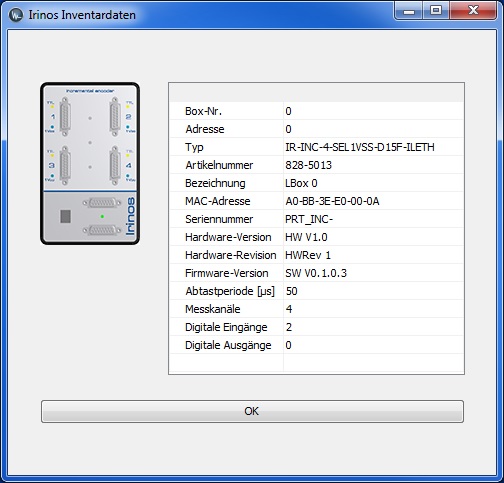This screenshot has width=504, height=483.
Task: Select the Hardware-Version label cell
Action: (227, 237)
